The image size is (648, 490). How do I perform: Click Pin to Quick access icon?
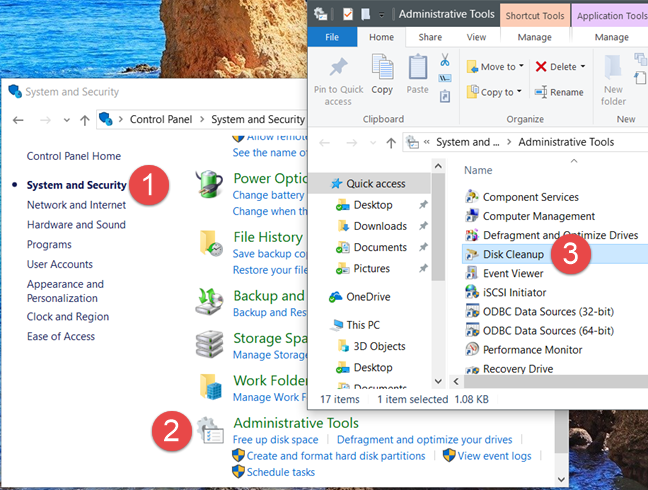point(338,67)
